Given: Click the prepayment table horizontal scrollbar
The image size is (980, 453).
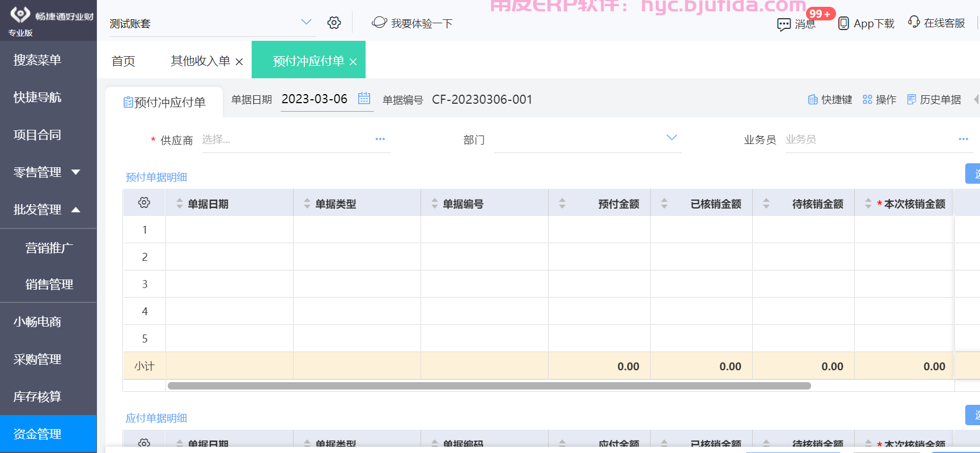Looking at the screenshot, I should [x=489, y=386].
